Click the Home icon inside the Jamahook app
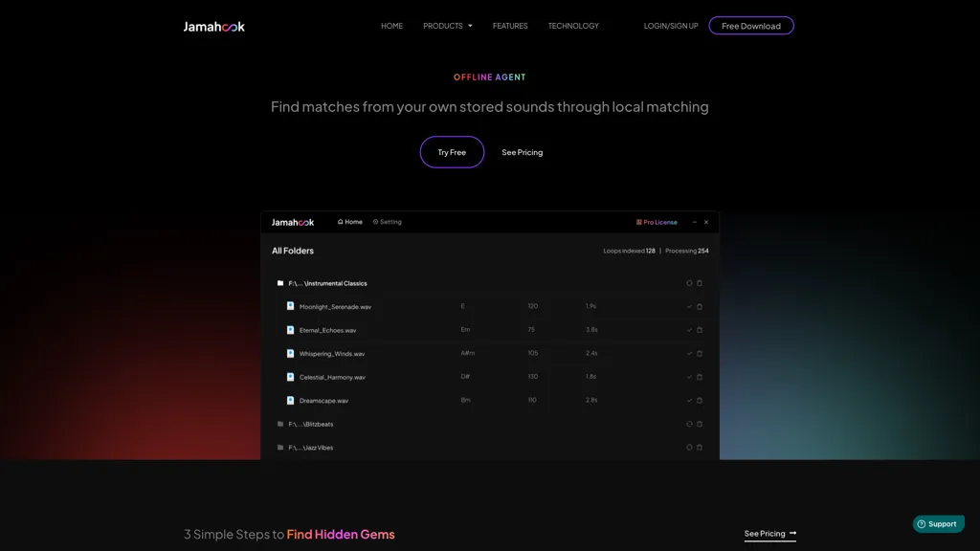This screenshot has width=980, height=551. (345, 221)
